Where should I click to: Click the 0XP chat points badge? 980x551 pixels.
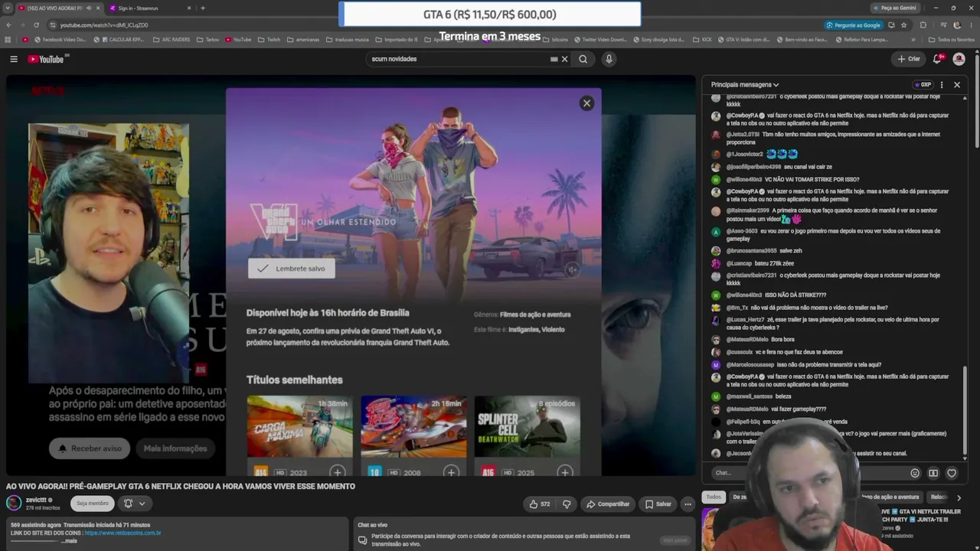(x=923, y=85)
